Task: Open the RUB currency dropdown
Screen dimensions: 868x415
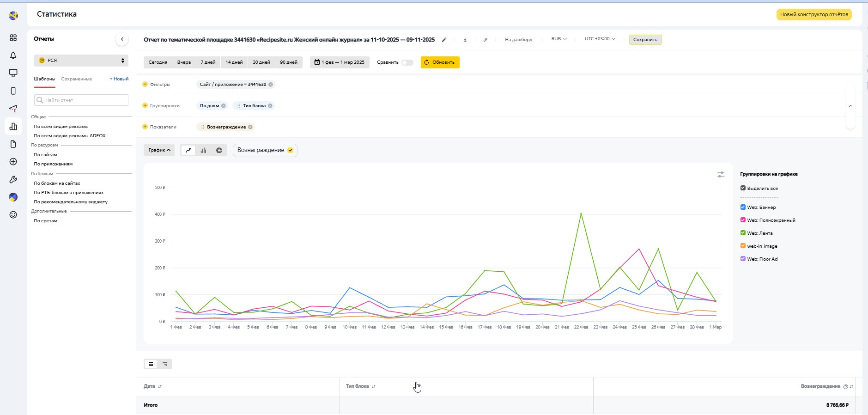Action: click(x=558, y=39)
